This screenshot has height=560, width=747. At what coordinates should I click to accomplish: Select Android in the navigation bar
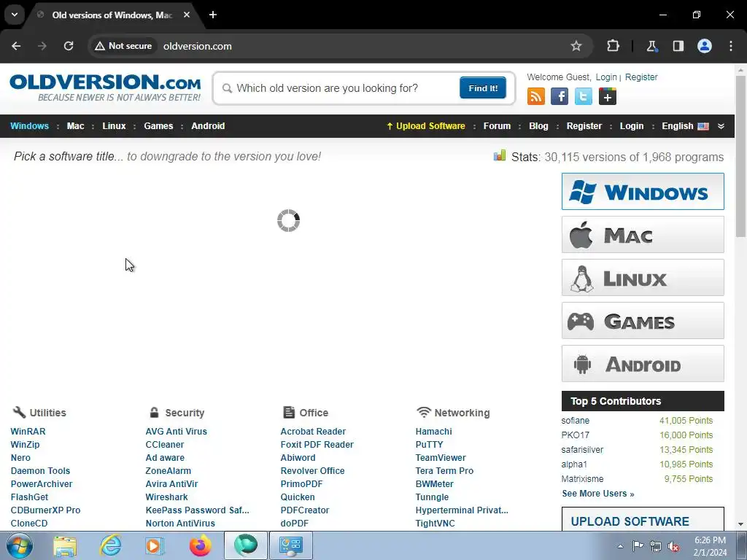coord(208,126)
